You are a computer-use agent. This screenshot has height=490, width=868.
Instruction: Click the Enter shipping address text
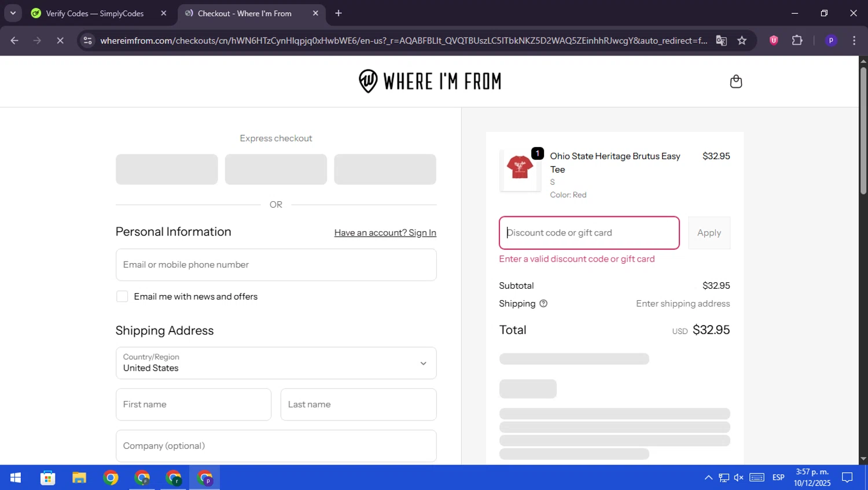coord(683,304)
